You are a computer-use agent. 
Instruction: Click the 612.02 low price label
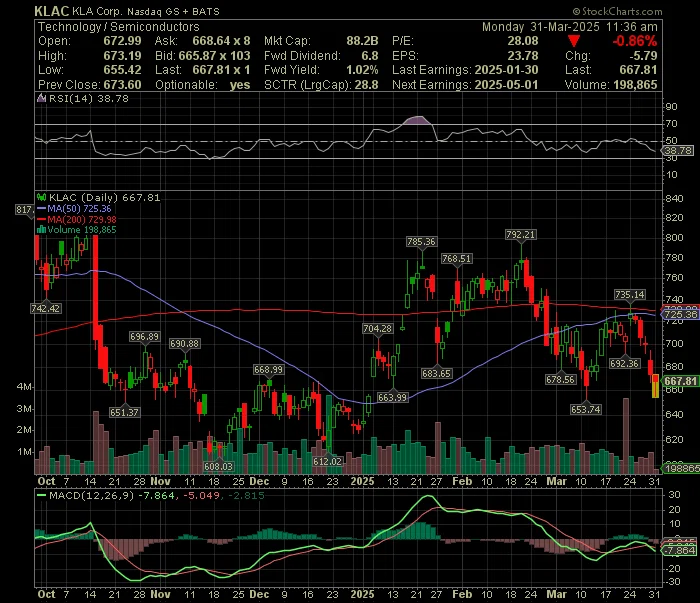[x=327, y=462]
